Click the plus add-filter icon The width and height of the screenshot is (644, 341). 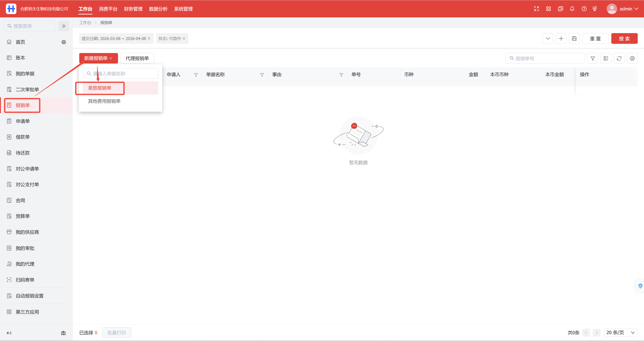tap(561, 39)
